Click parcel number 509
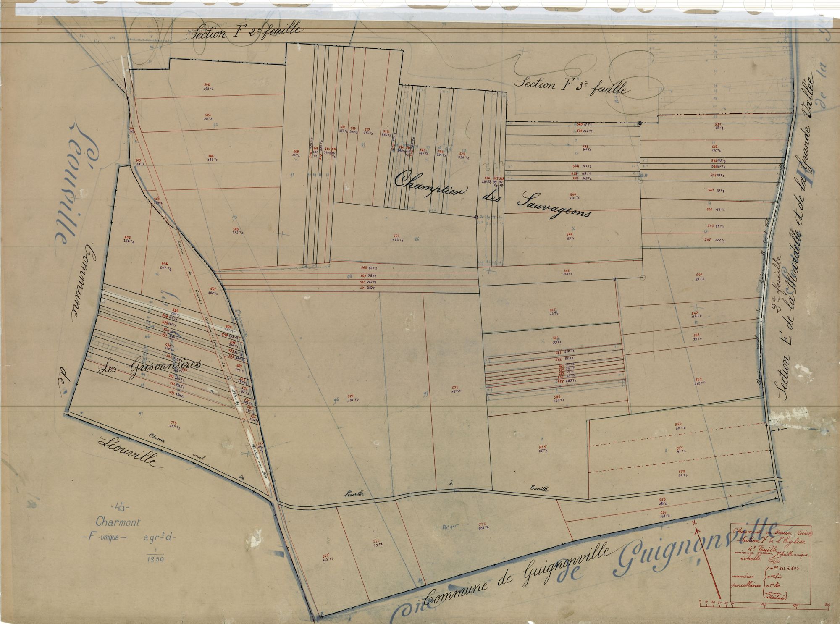The image size is (840, 624). (296, 152)
